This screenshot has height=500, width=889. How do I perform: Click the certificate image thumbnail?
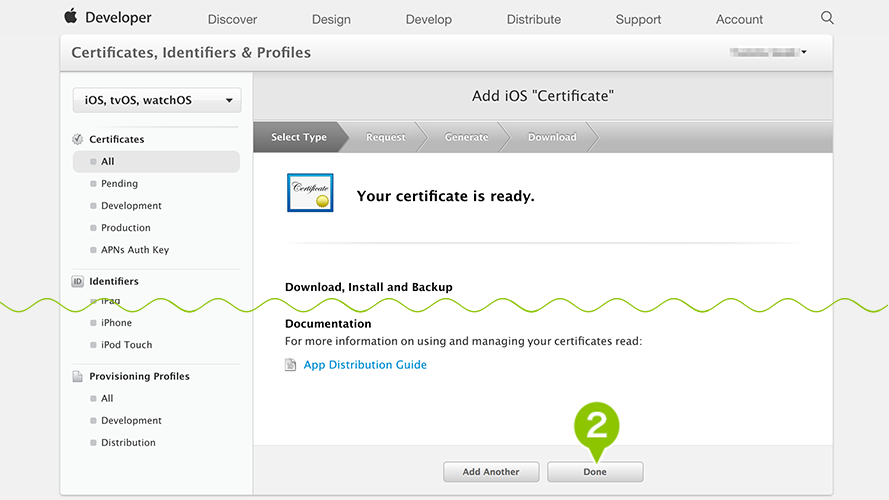pos(310,193)
